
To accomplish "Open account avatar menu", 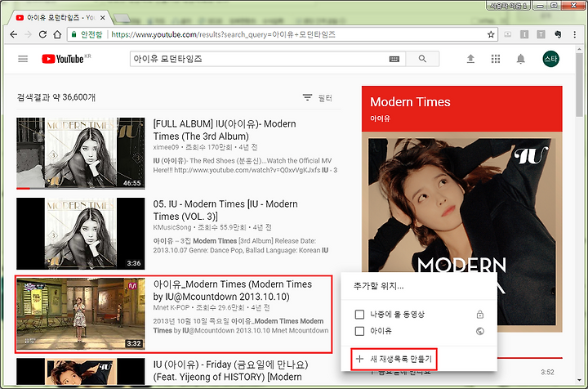I will (551, 59).
